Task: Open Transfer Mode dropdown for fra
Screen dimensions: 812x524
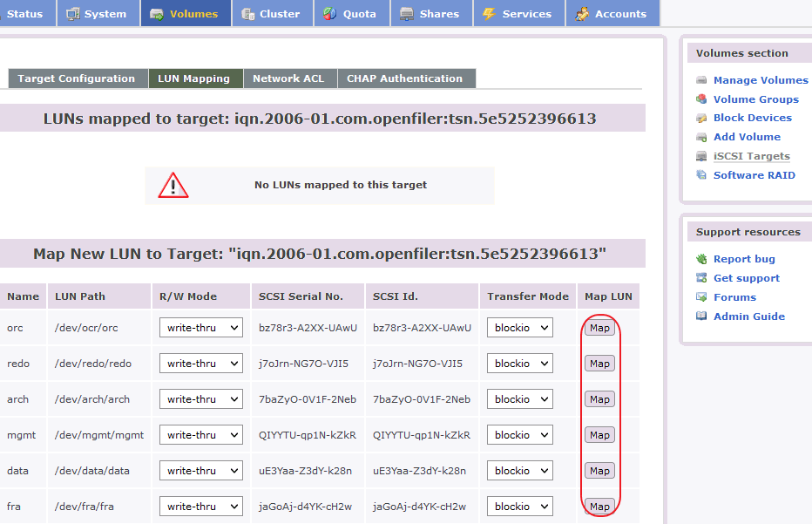Action: pos(520,507)
